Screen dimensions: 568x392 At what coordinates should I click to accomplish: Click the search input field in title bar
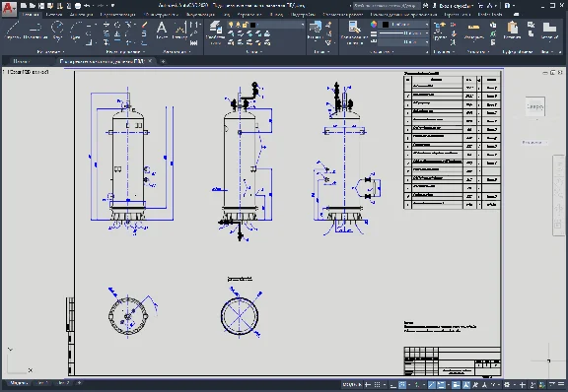point(386,6)
